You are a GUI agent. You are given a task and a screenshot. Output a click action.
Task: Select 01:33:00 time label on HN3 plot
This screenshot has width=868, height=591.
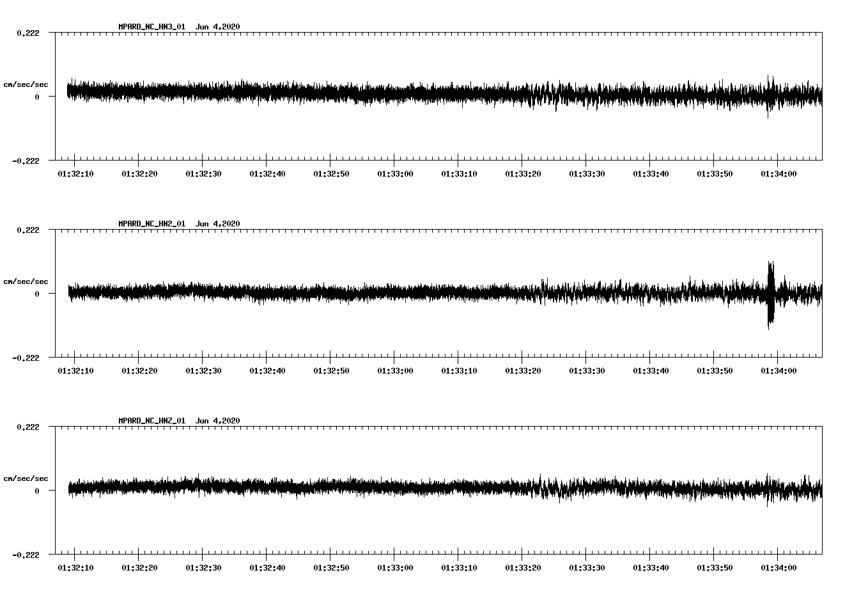394,173
